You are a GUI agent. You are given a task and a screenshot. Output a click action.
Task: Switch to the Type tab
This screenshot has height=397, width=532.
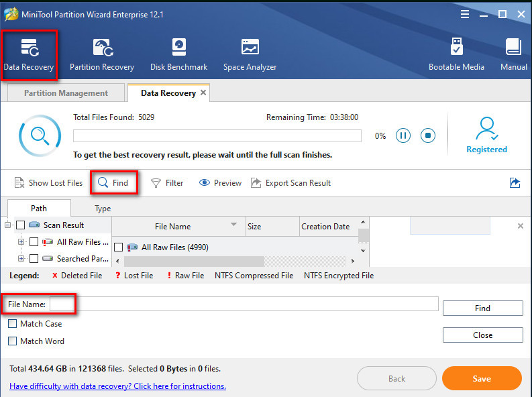tap(103, 209)
